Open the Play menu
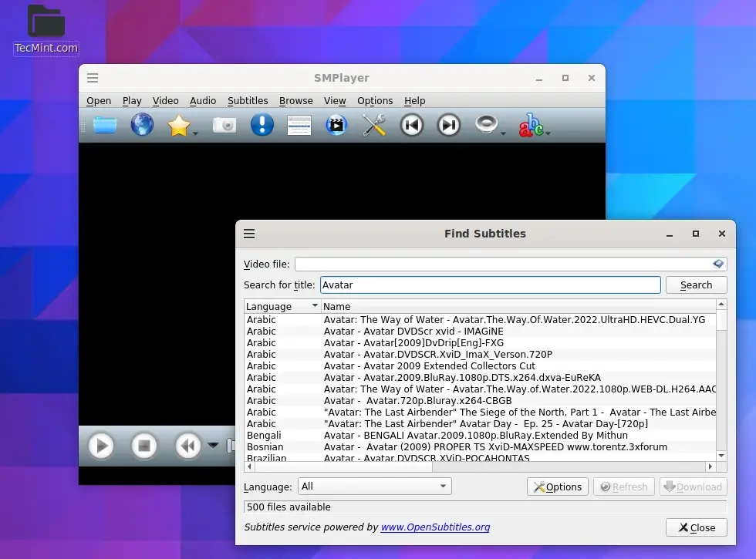756x559 pixels. pos(132,101)
